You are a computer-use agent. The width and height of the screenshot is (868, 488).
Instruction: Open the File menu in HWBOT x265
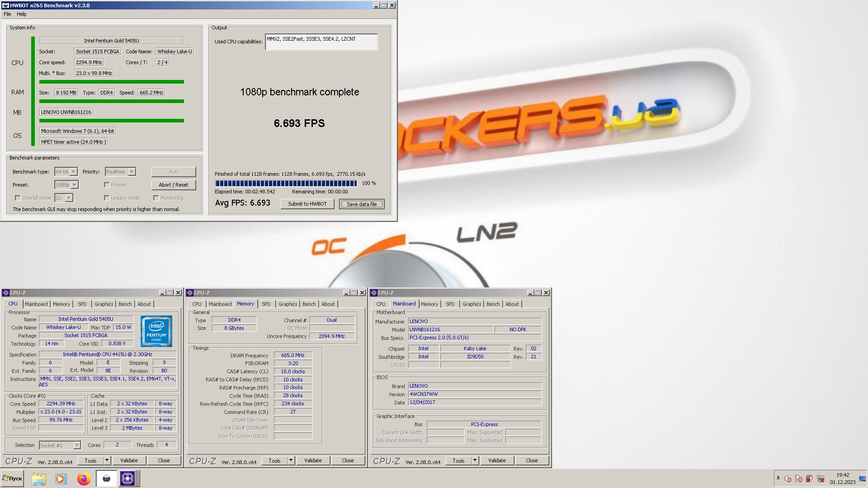coord(7,14)
